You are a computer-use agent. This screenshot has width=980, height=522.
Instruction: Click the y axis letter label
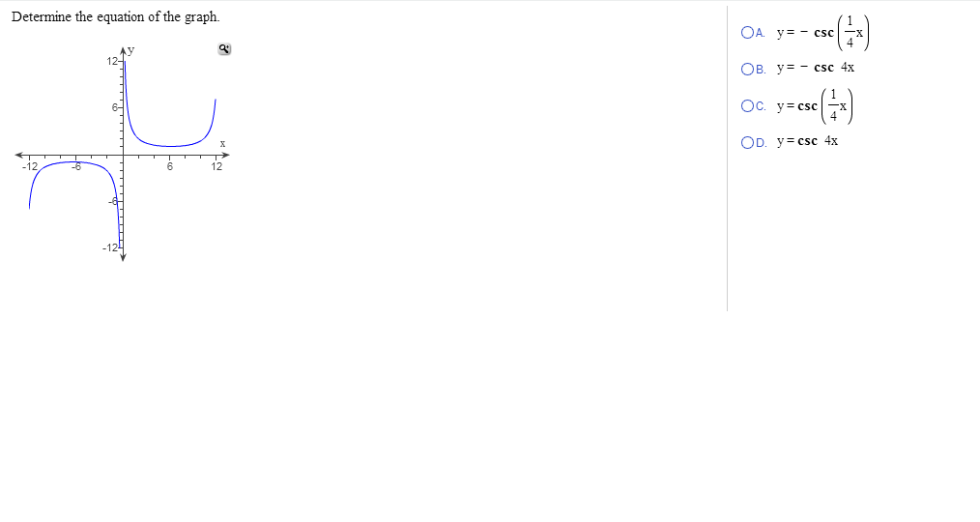coord(131,50)
